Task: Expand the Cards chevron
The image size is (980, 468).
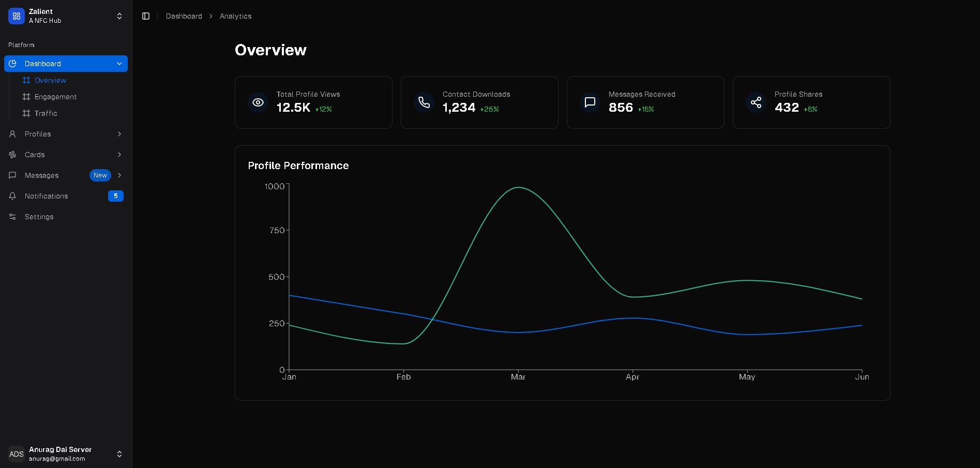Action: coord(119,155)
